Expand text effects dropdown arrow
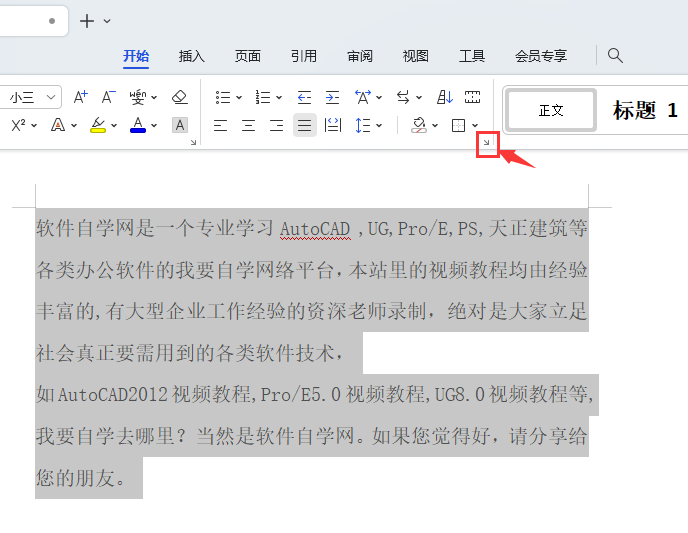688x533 pixels. [74, 126]
